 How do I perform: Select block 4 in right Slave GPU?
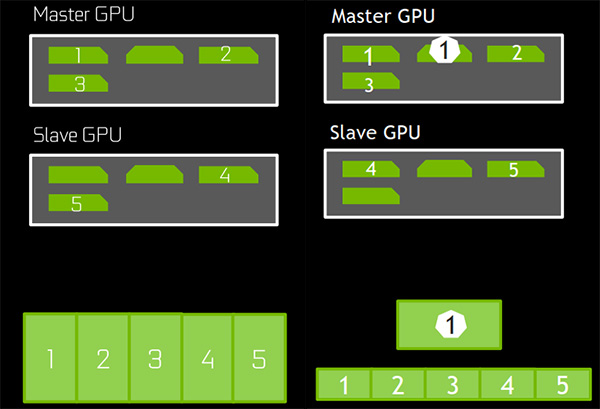coord(371,169)
